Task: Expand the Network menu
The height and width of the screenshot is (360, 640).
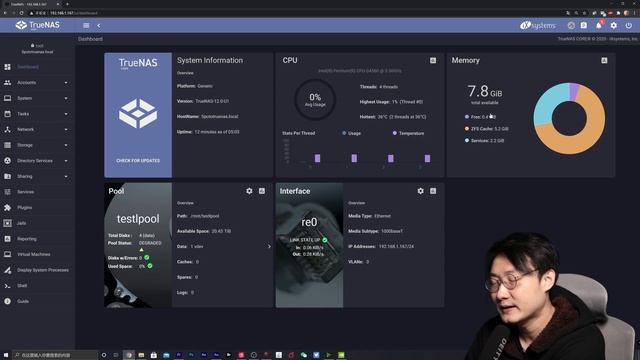Action: coord(38,129)
